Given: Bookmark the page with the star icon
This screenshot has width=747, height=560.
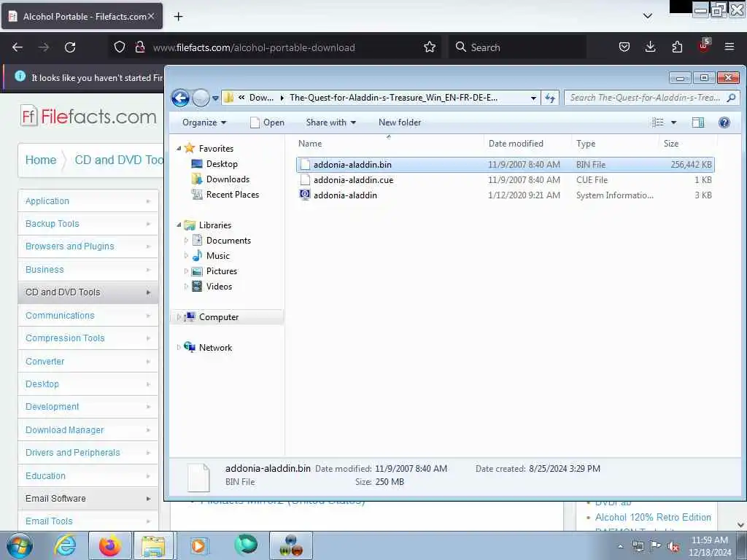Looking at the screenshot, I should [x=429, y=47].
